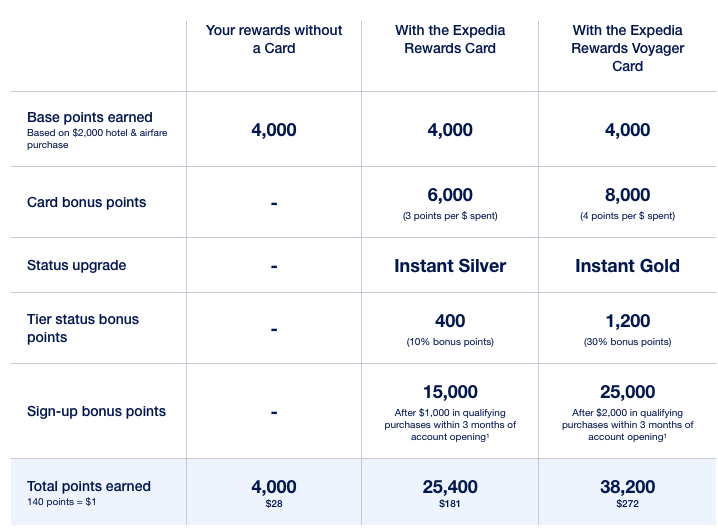This screenshot has height=532, width=718.
Task: Click the "Expedia Rewards Voyager Card" column header
Action: click(627, 48)
